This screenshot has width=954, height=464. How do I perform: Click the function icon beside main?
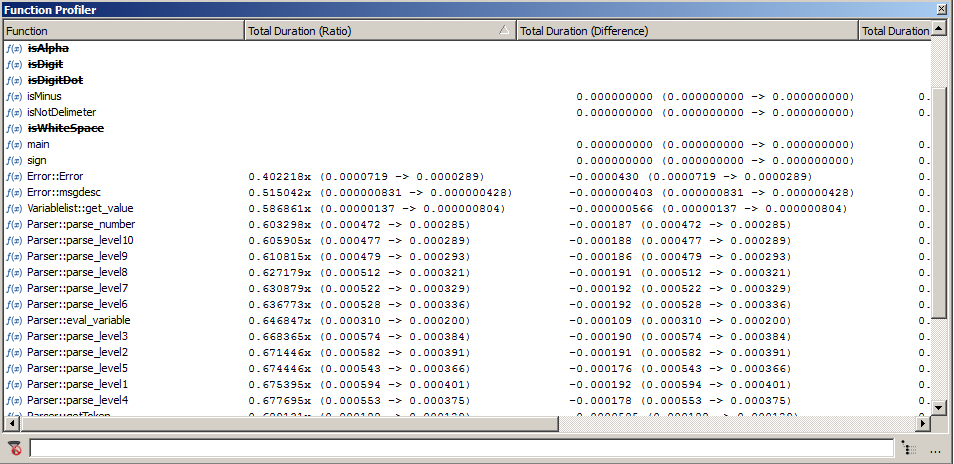14,144
